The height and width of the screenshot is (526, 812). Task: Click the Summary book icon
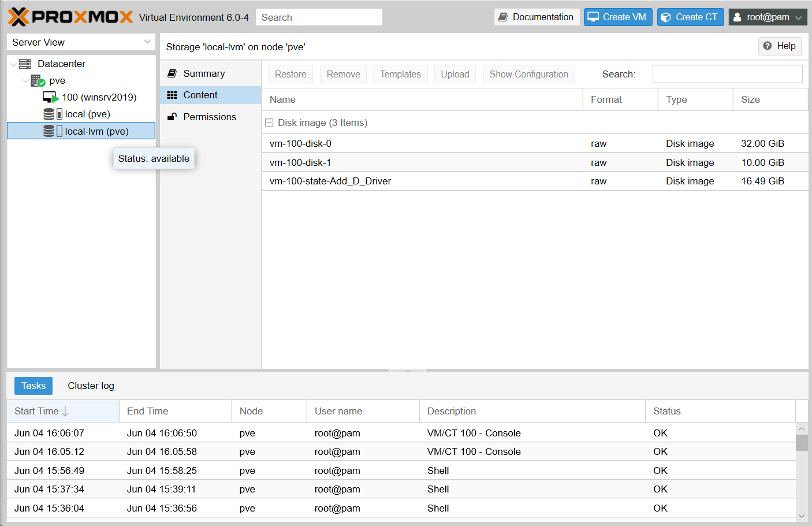click(x=172, y=73)
